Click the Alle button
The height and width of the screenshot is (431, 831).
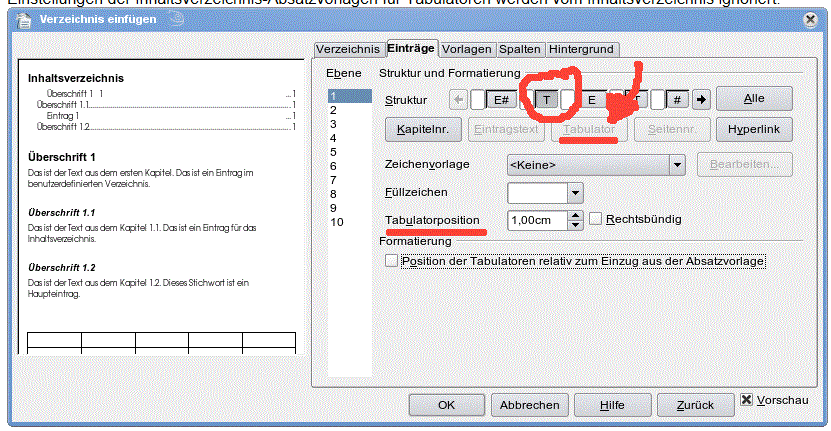(754, 98)
